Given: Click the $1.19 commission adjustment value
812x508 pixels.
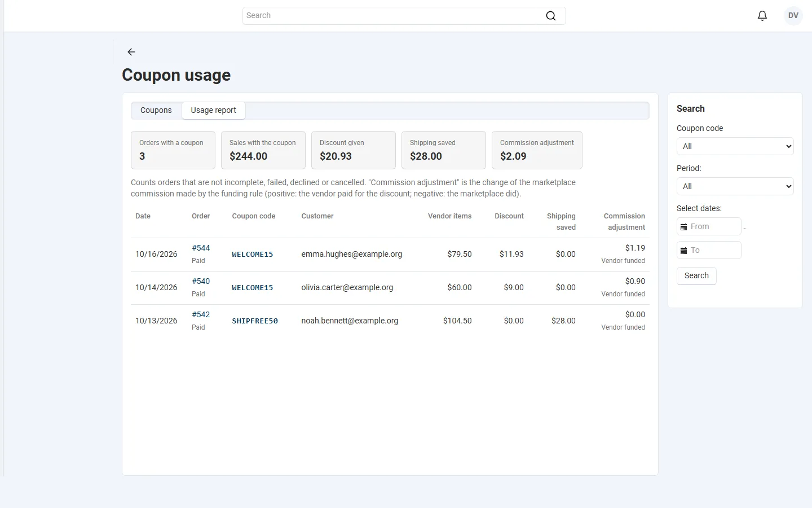Looking at the screenshot, I should tap(635, 248).
